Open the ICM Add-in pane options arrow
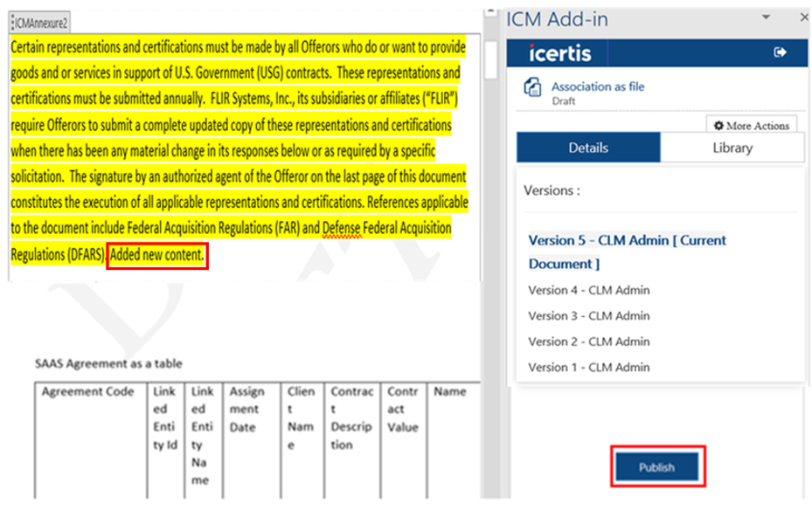The image size is (812, 531). [766, 17]
